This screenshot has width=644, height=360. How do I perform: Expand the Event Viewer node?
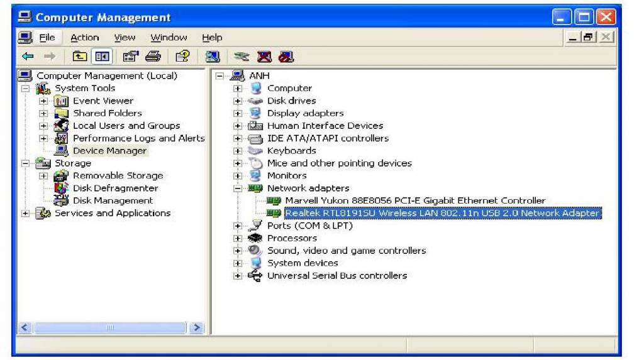click(43, 101)
